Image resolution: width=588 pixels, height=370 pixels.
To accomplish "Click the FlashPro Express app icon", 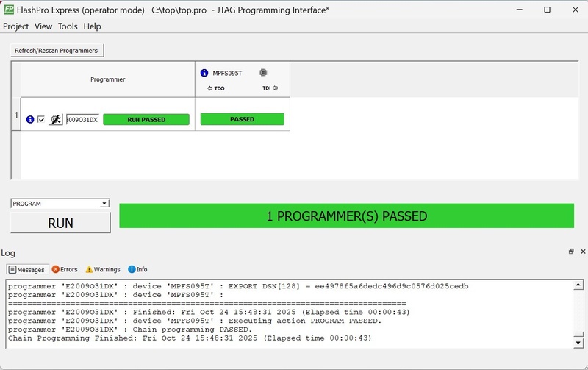I will click(9, 10).
